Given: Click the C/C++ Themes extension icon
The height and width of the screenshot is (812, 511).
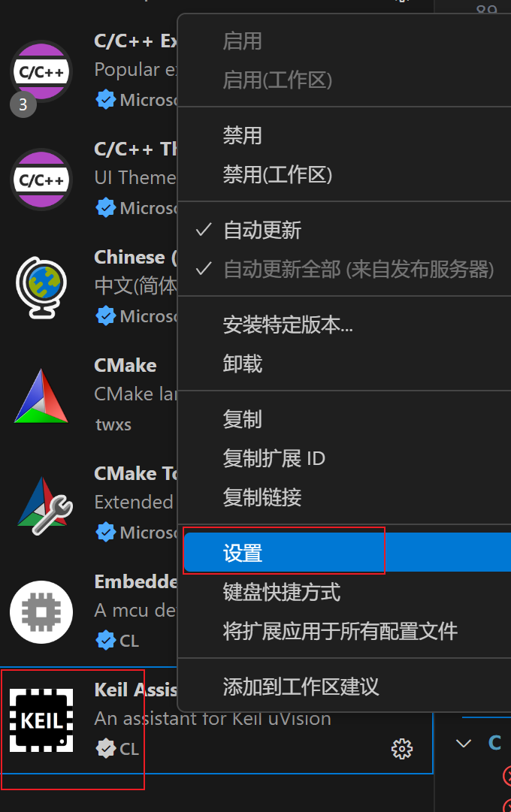Looking at the screenshot, I should click(x=41, y=180).
